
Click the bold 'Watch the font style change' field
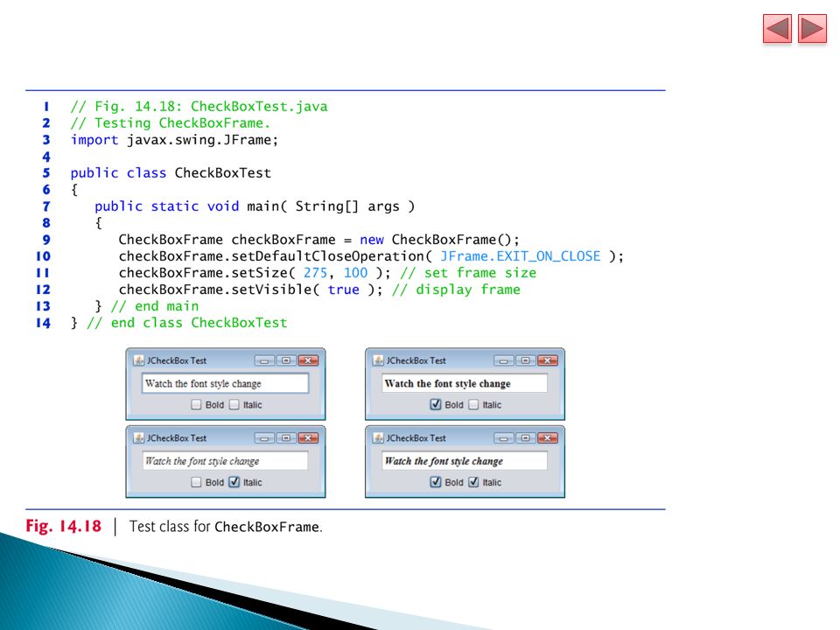pos(465,383)
